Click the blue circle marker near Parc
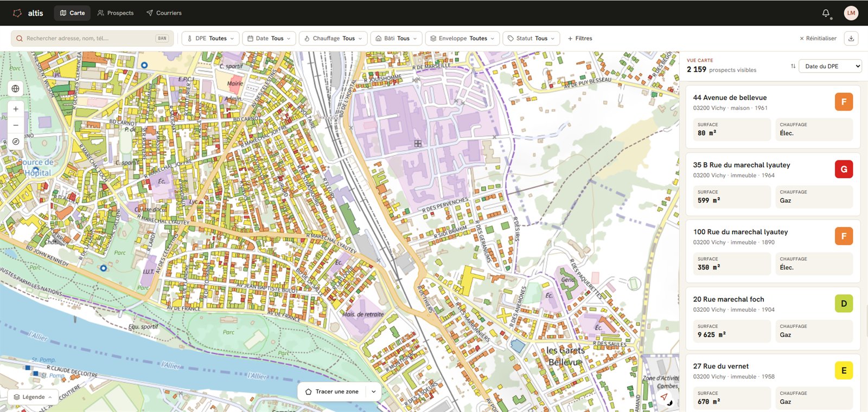This screenshot has width=868, height=412. point(103,268)
